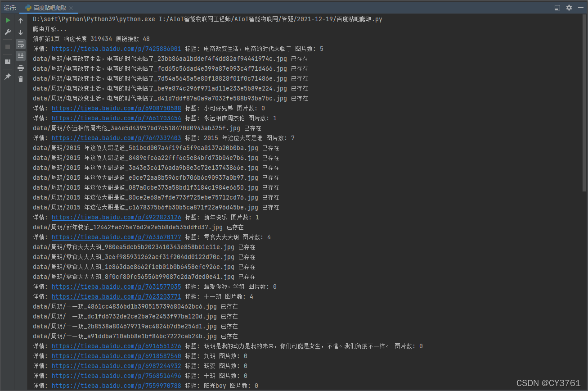Open the Run tool window gear settings

tap(569, 8)
